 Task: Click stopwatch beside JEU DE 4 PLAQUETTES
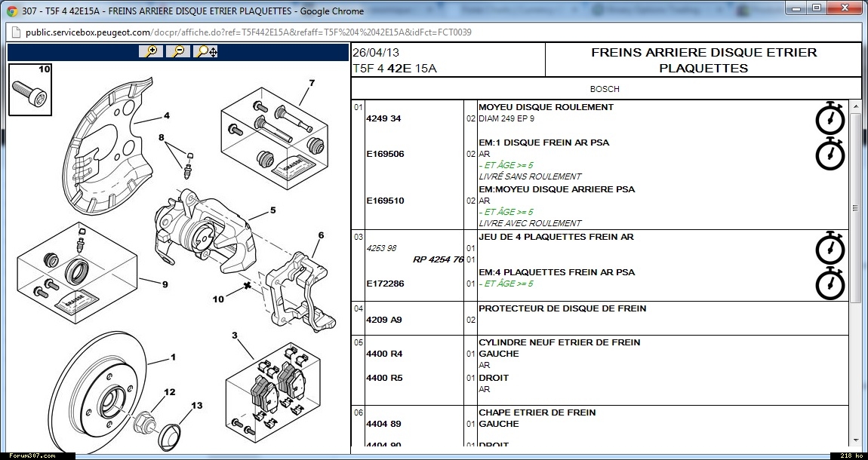(x=830, y=248)
